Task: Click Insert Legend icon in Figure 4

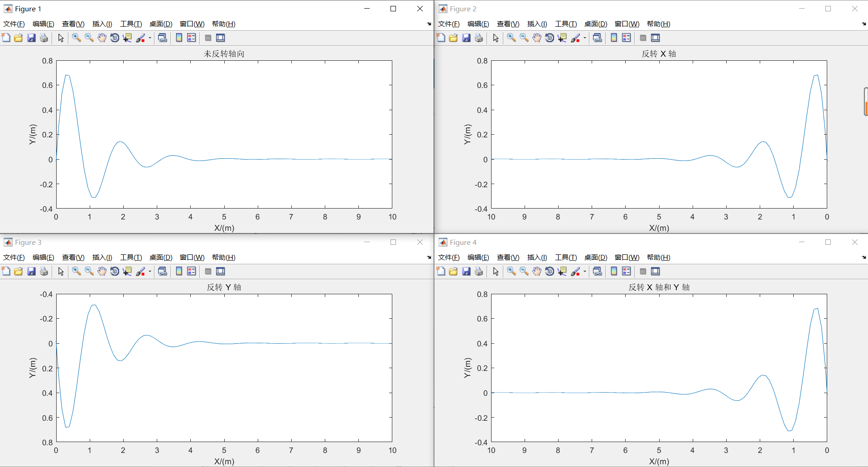Action: (x=627, y=271)
